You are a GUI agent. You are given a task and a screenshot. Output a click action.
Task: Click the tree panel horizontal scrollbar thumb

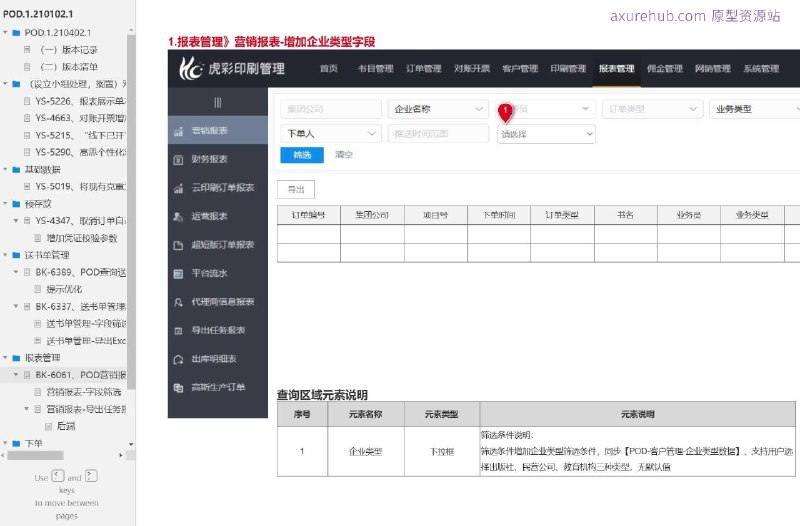(36, 455)
